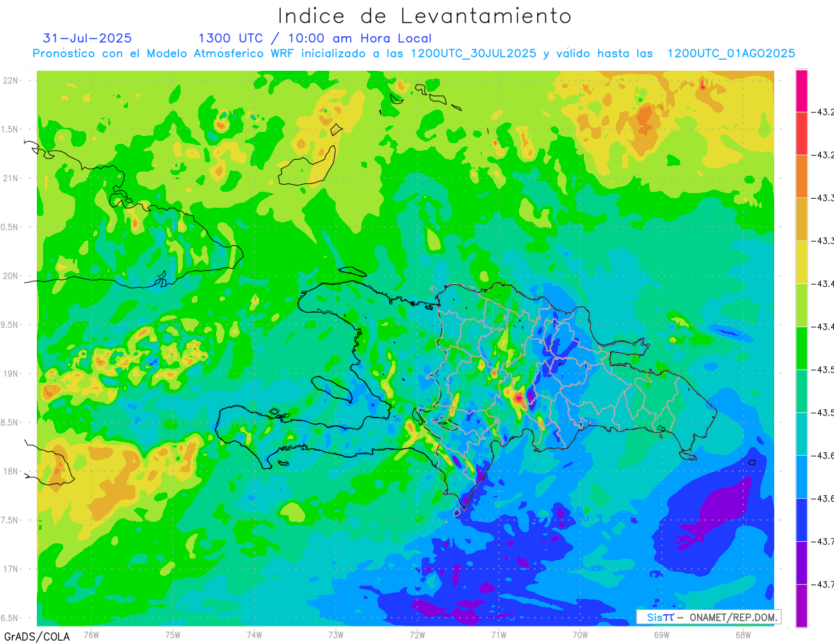This screenshot has height=644, width=834.
Task: Click the '72W' longitude label
Action: click(417, 634)
